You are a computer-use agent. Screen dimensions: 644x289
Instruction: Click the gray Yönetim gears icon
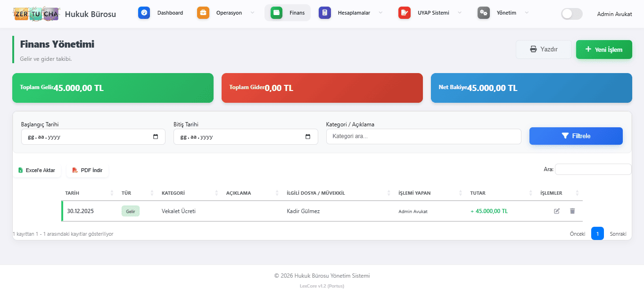(x=484, y=13)
